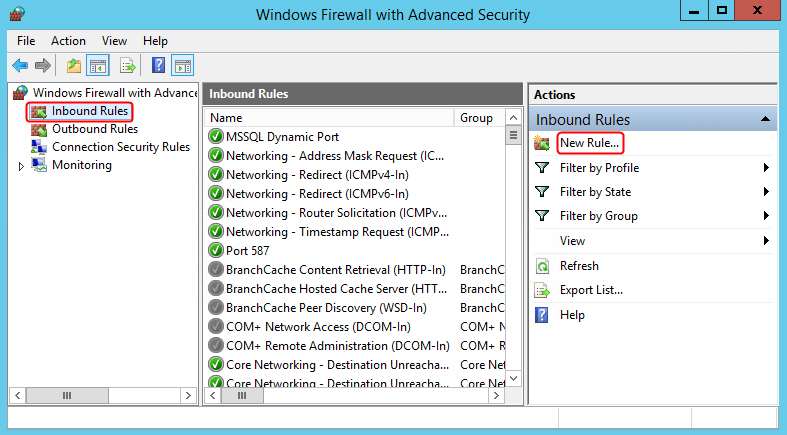This screenshot has height=435, width=787.
Task: Expand the Monitoring tree node
Action: (x=21, y=166)
